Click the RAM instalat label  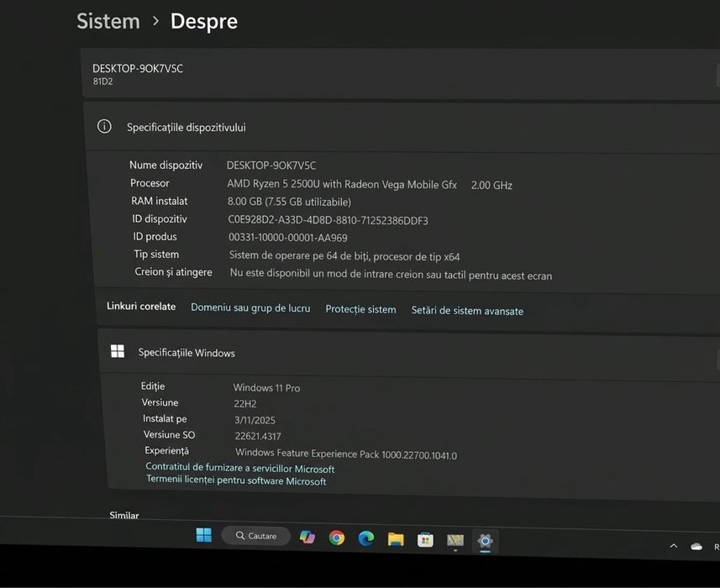160,201
